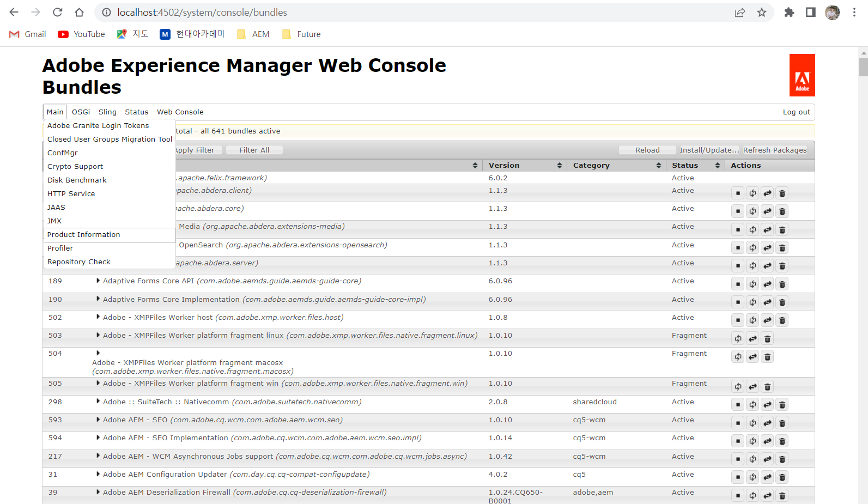Expand bundle 504 macosx fragment details
The height and width of the screenshot is (504, 868).
click(98, 353)
